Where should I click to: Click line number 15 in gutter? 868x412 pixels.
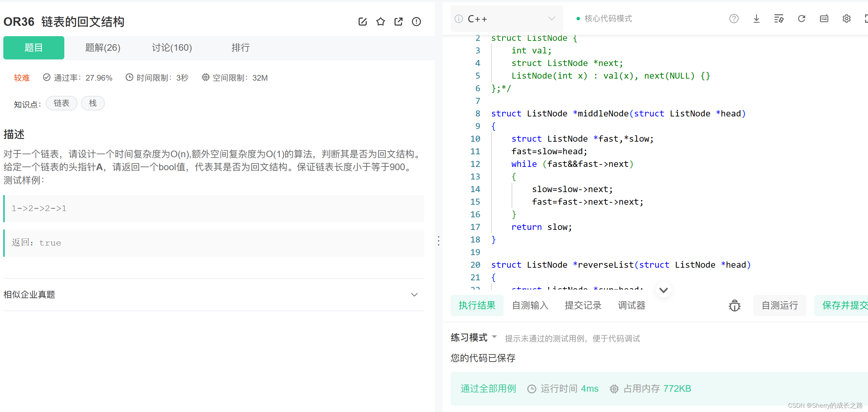tap(475, 202)
